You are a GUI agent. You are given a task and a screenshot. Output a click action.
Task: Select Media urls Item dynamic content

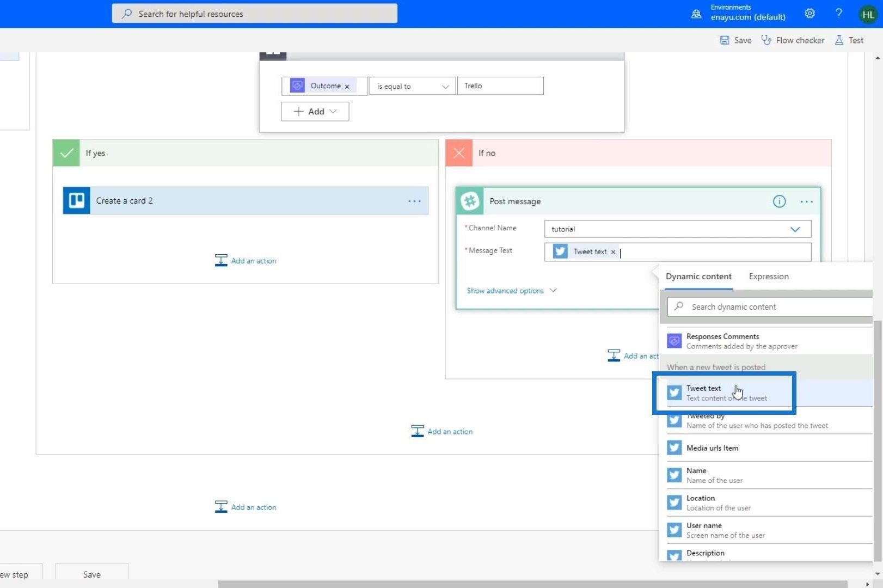coord(766,448)
